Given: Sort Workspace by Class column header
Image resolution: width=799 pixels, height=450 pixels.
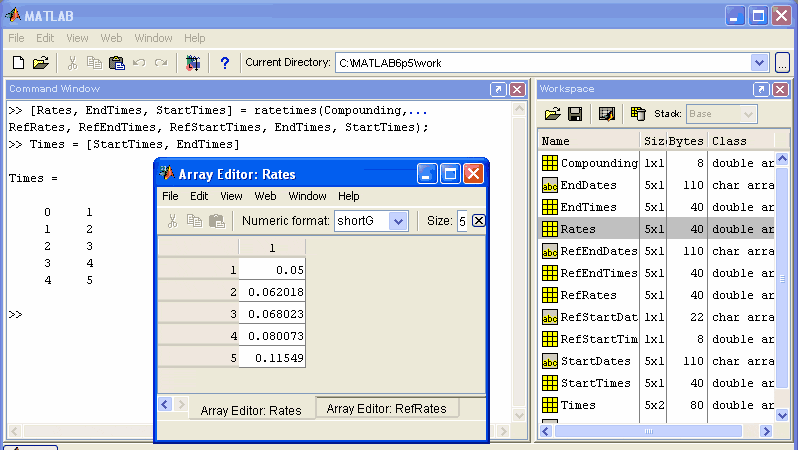Looking at the screenshot, I should click(741, 141).
